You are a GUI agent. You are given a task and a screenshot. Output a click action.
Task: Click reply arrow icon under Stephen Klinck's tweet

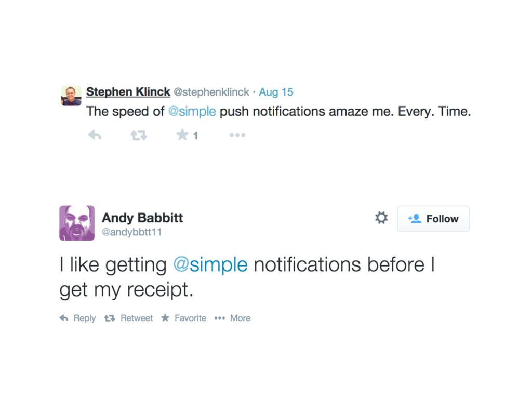pos(95,135)
